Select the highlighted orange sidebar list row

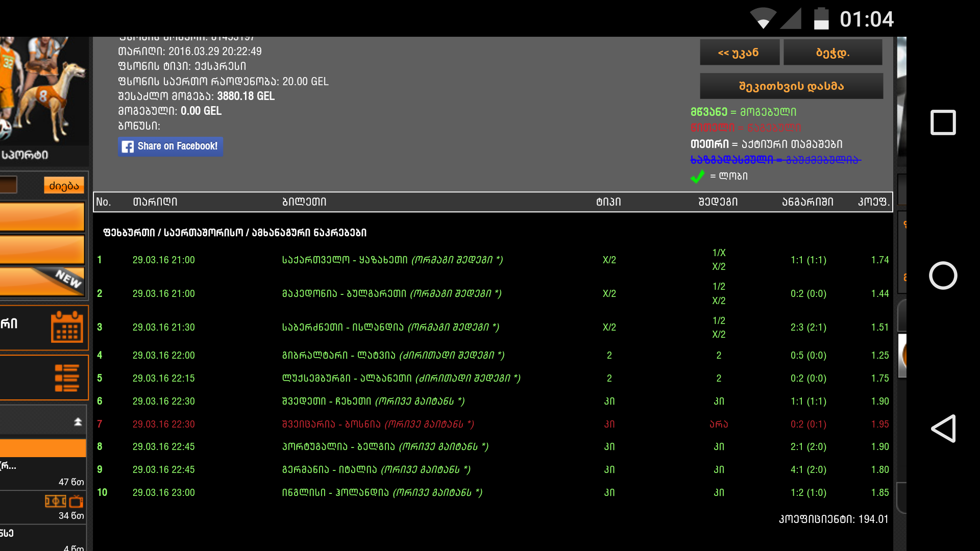tap(43, 448)
